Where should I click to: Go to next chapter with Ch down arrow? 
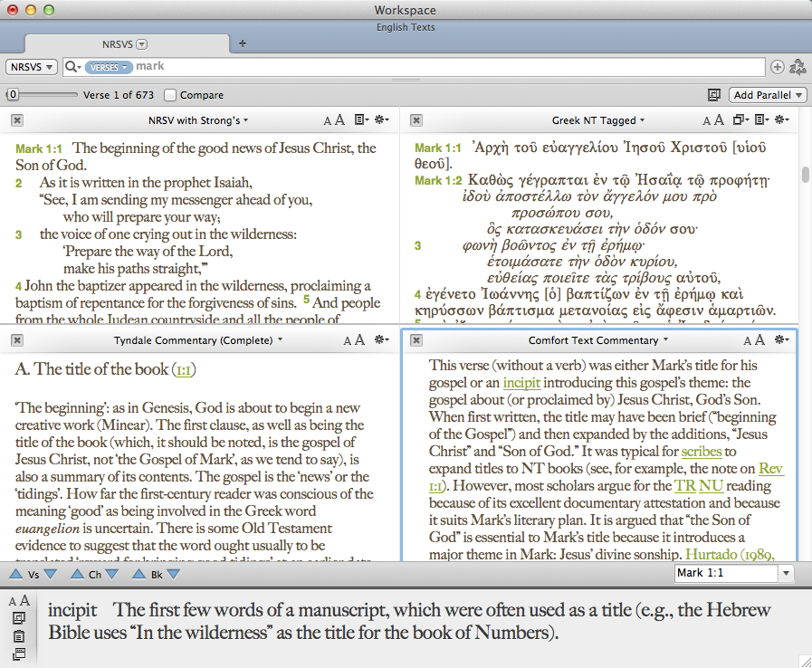point(112,574)
